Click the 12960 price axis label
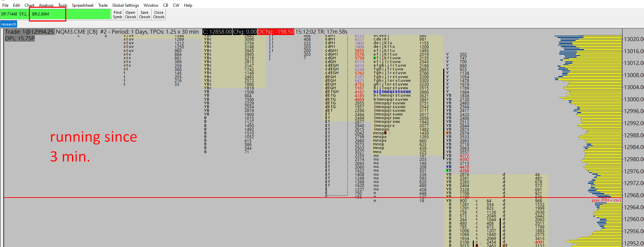This screenshot has height=247, width=644. click(634, 219)
